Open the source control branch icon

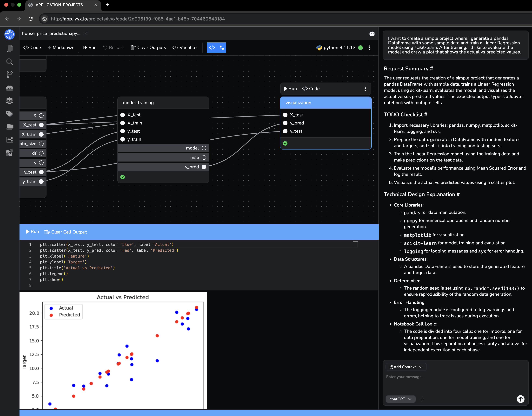pos(9,75)
